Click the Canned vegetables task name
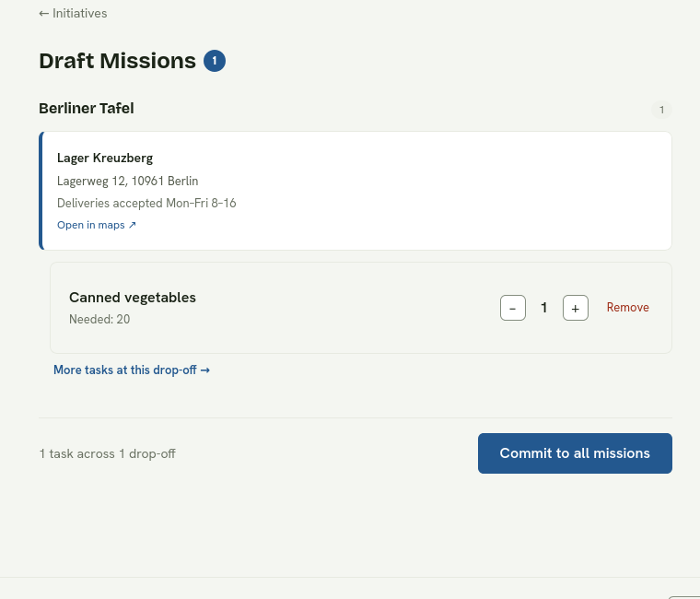Image resolution: width=700 pixels, height=599 pixels. 133,298
